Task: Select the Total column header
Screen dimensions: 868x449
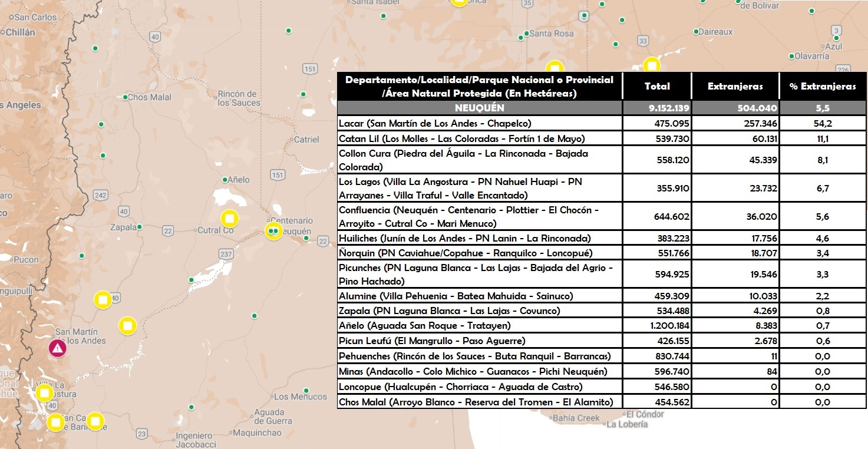Action: click(657, 86)
